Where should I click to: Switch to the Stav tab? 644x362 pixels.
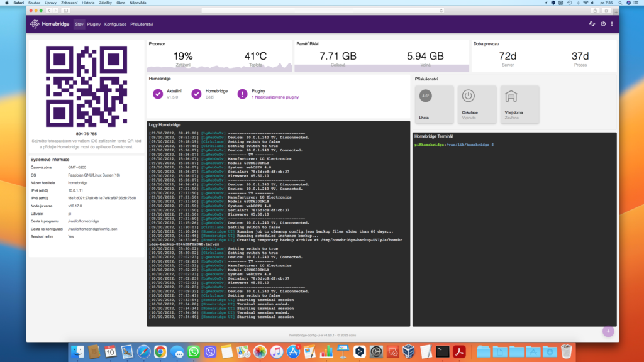coord(79,25)
